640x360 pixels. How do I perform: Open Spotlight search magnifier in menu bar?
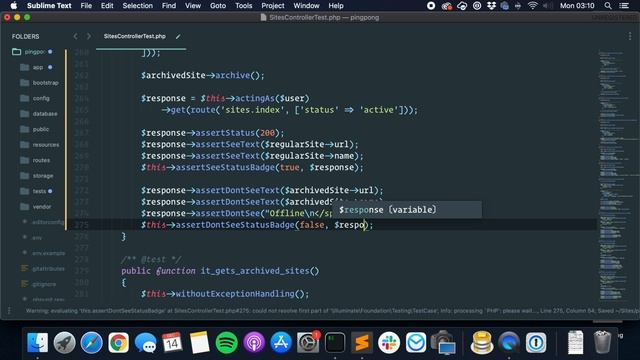(608, 6)
